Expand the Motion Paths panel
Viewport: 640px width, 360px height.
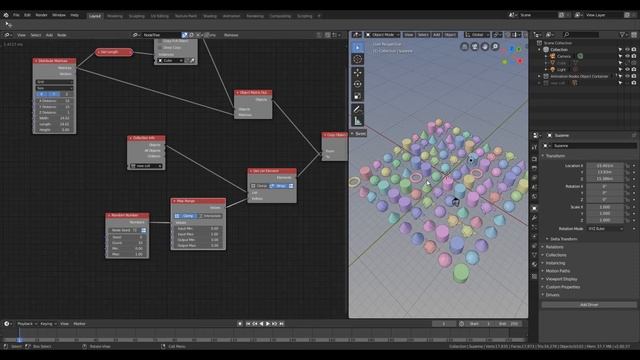pos(558,271)
